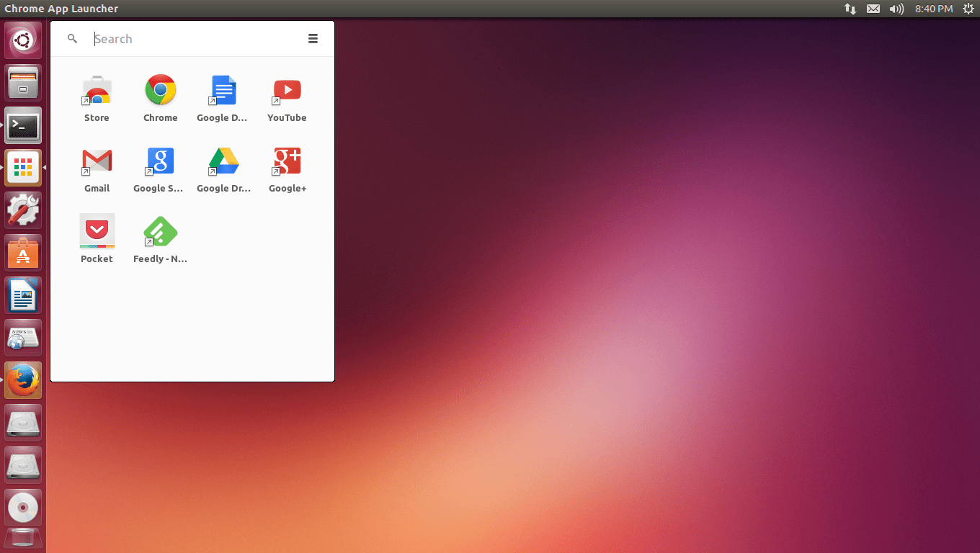Image resolution: width=980 pixels, height=553 pixels.
Task: Click the Search input field
Action: 195,39
